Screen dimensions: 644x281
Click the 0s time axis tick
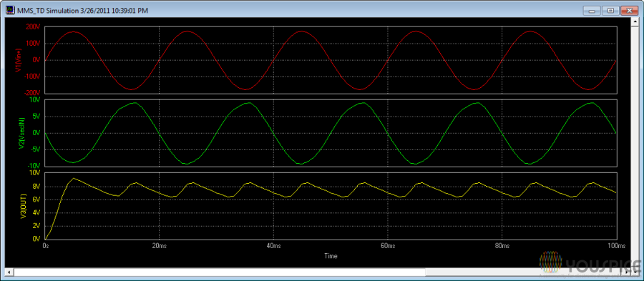pos(45,246)
